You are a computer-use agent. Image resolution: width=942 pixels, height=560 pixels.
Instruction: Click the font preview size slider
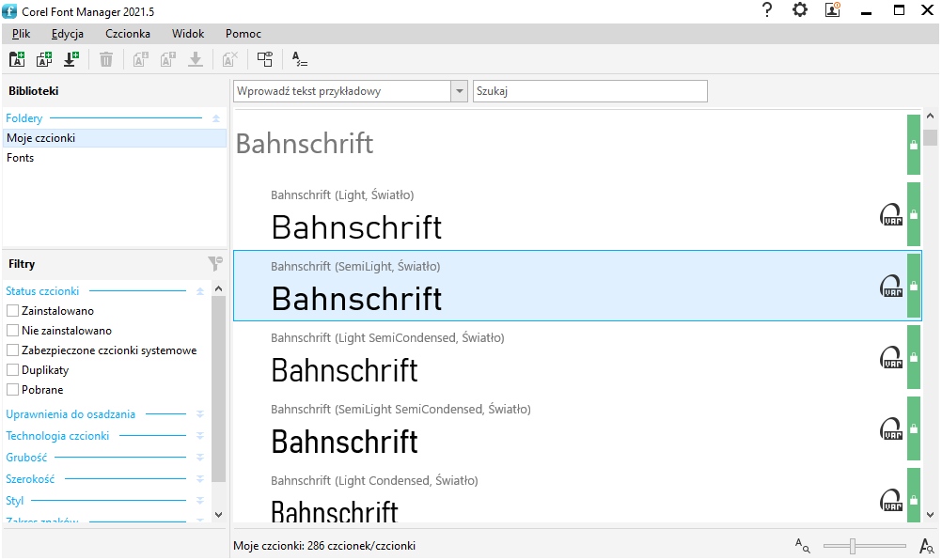click(x=865, y=545)
